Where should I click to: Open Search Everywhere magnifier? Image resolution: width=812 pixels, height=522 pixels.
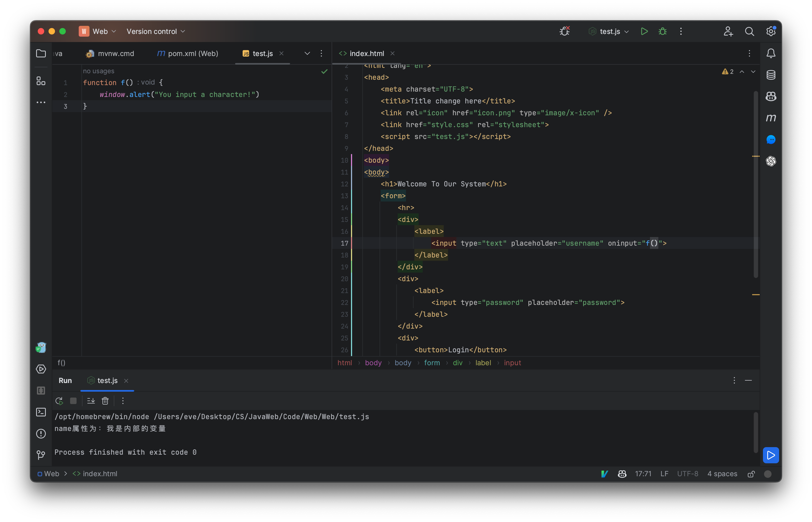[x=749, y=32]
